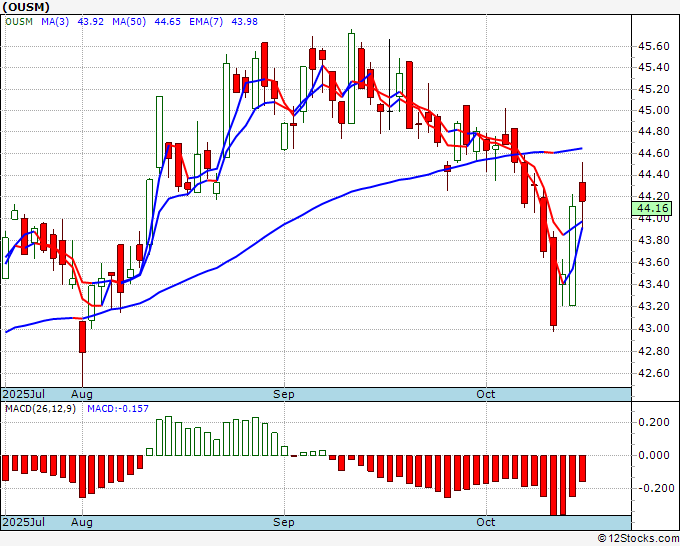
Task: Click the MA(3) value 43.92
Action: 91,22
